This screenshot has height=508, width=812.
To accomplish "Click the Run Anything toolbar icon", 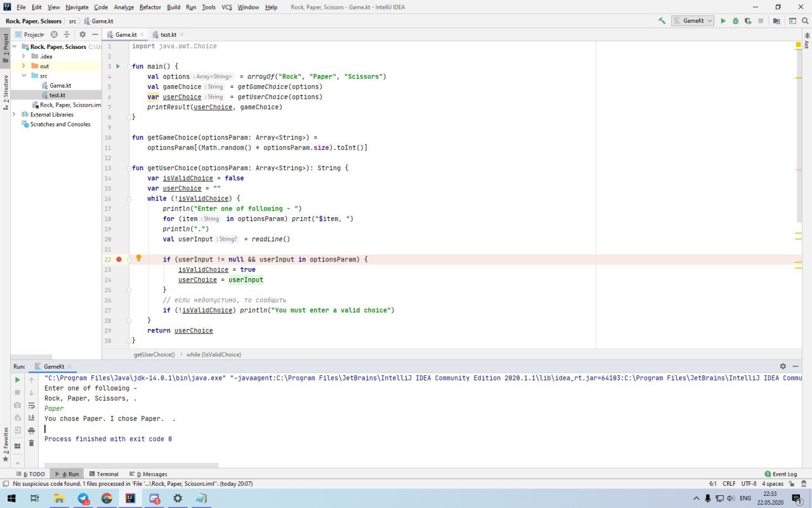I will point(791,21).
